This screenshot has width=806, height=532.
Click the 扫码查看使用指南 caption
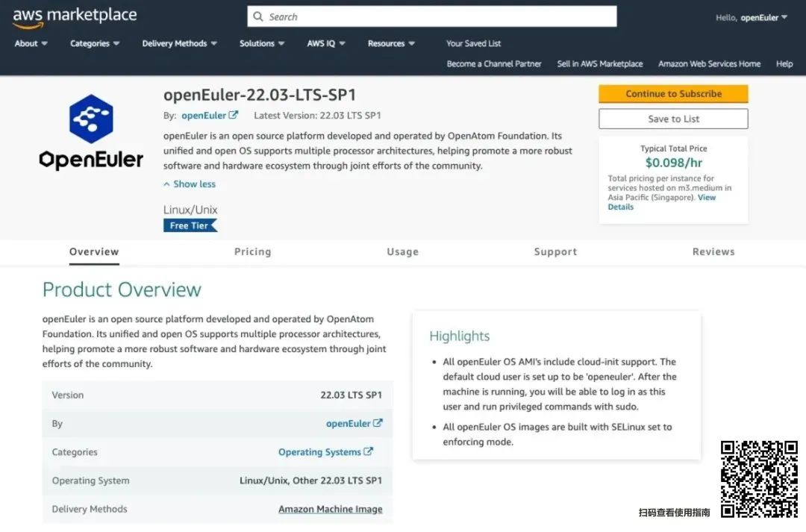pyautogui.click(x=674, y=512)
